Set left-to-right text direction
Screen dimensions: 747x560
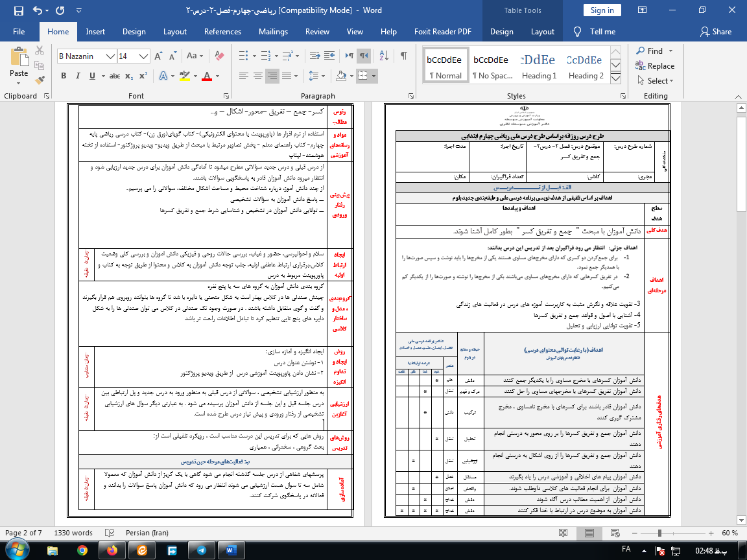[x=350, y=56]
